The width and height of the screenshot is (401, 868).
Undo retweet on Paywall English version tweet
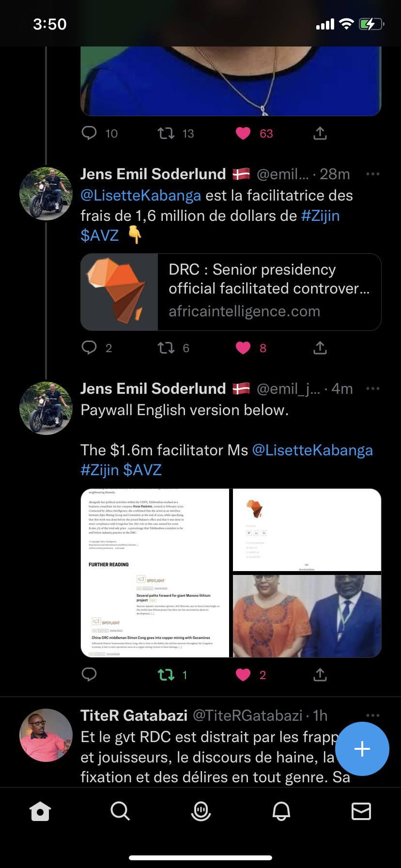(x=166, y=675)
